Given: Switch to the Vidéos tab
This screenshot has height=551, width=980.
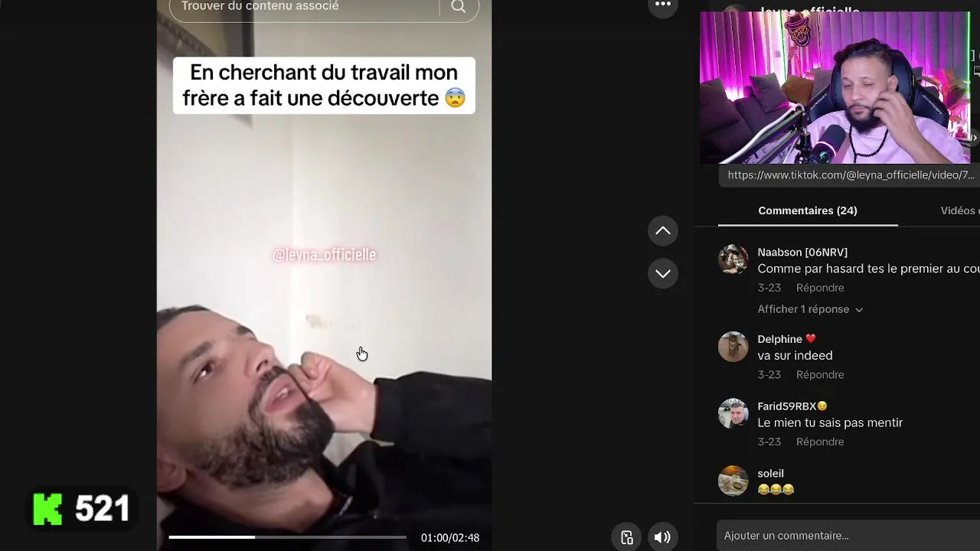Looking at the screenshot, I should 960,210.
